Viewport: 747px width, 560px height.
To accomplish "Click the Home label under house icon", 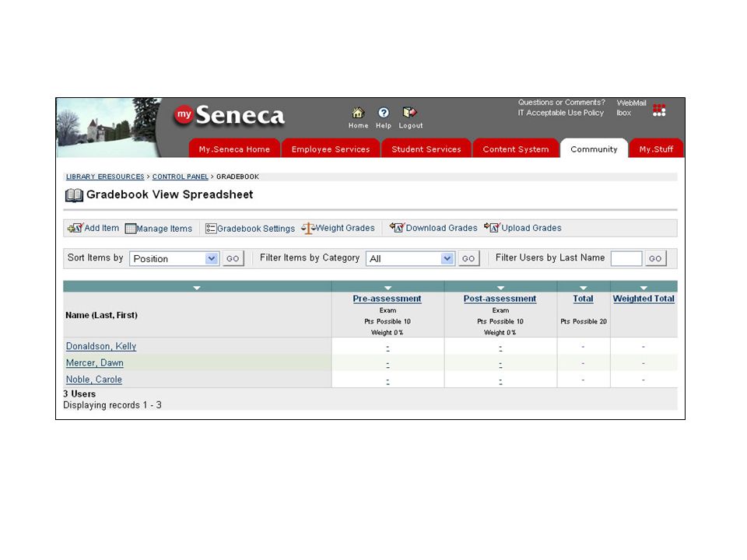I will click(358, 126).
